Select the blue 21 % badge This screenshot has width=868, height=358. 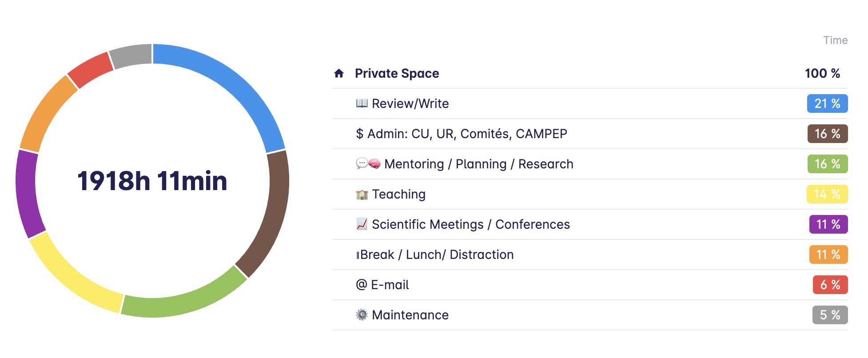[827, 103]
